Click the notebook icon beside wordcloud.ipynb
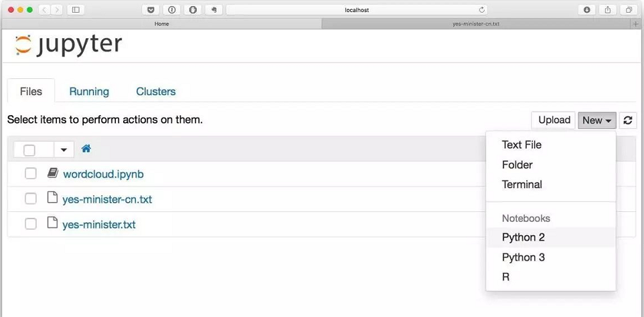Viewport: 644px width, 317px height. pyautogui.click(x=53, y=173)
